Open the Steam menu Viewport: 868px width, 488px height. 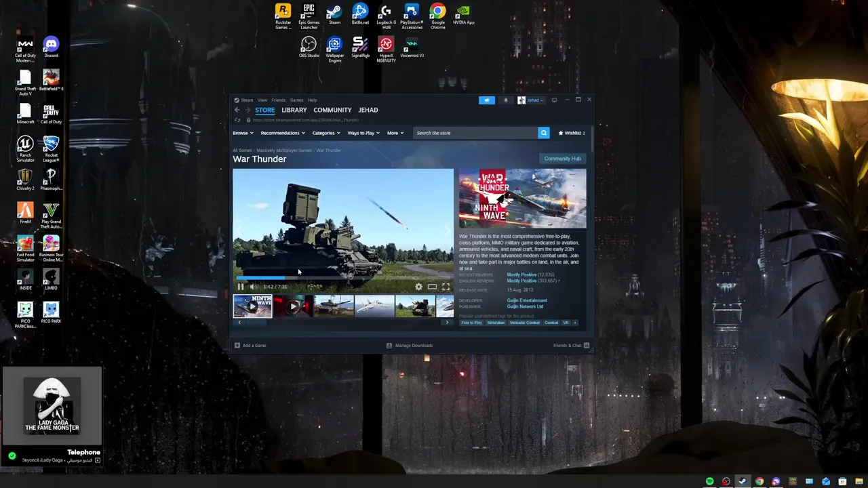(247, 100)
